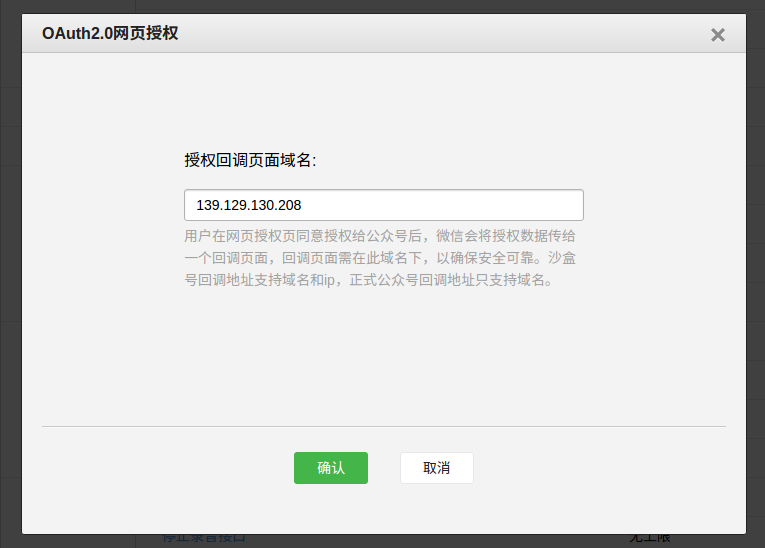Close the OAuth2.0网页授权 dialog
765x548 pixels.
[718, 35]
